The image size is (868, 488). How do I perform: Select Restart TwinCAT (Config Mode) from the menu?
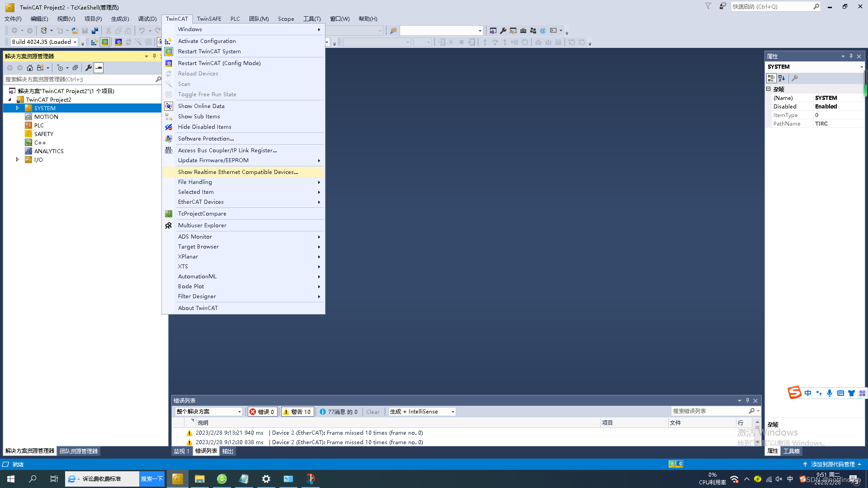pyautogui.click(x=219, y=63)
